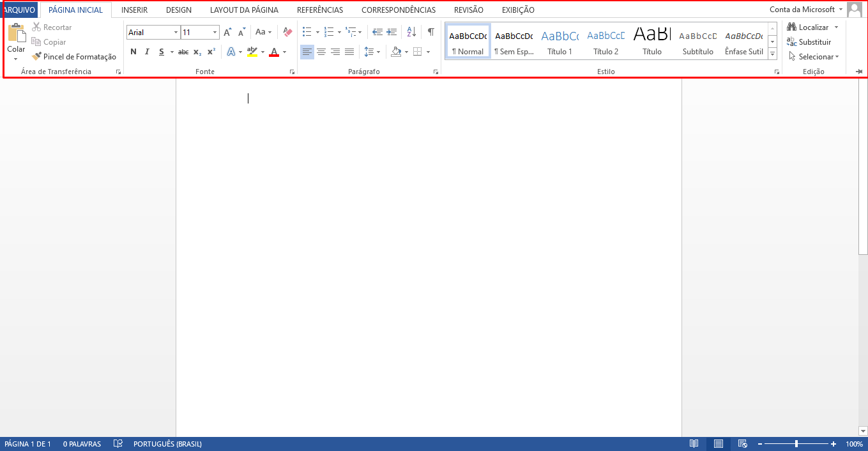868x451 pixels.
Task: Click the Recortar scissors button
Action: coord(52,27)
